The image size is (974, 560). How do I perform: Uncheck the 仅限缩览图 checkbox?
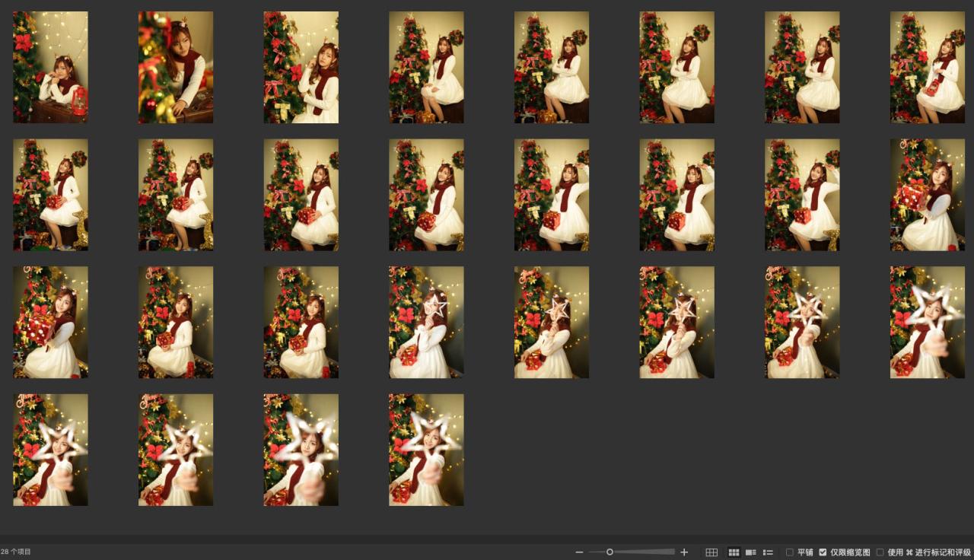pos(823,552)
